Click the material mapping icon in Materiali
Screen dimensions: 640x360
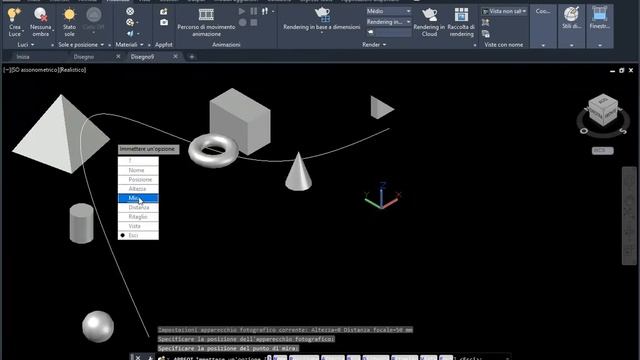(x=131, y=33)
